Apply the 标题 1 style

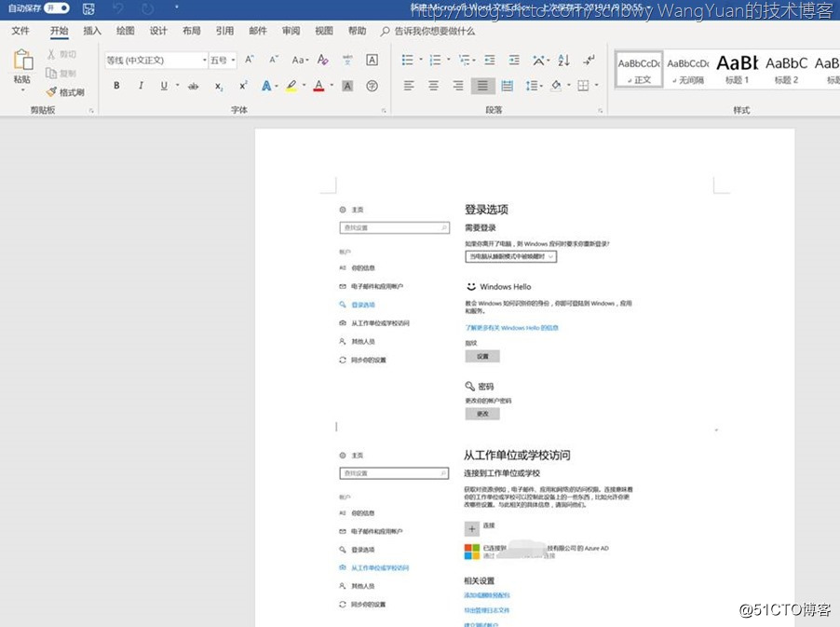coord(738,70)
